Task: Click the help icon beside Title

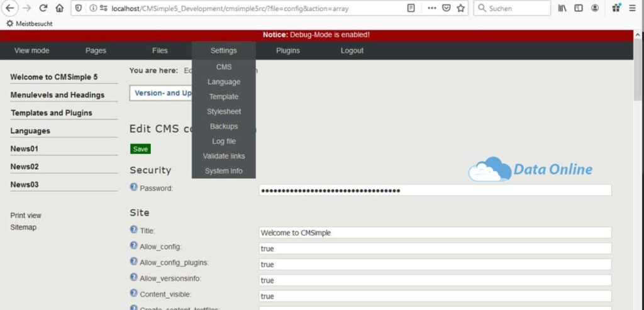Action: (133, 230)
